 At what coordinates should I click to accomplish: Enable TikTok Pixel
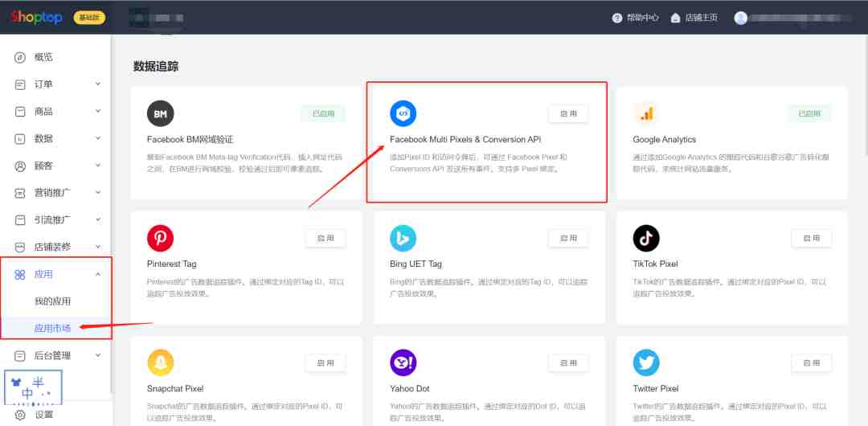[x=812, y=238]
